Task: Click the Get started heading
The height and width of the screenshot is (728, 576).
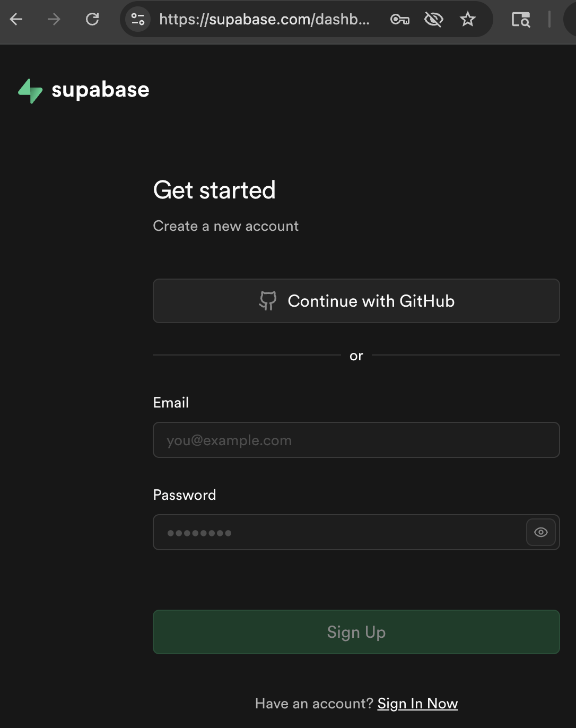Action: [214, 189]
